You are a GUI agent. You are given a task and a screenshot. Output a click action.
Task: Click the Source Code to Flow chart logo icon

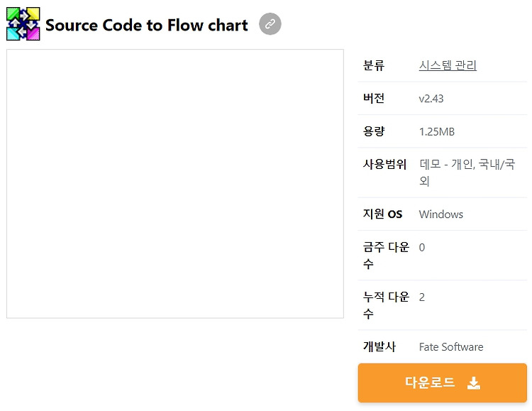coord(23,23)
